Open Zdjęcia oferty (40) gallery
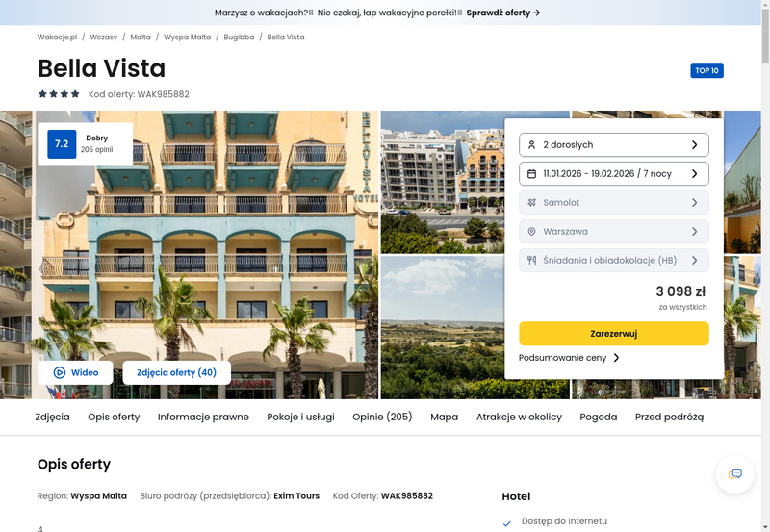This screenshot has height=532, width=770. pos(176,372)
